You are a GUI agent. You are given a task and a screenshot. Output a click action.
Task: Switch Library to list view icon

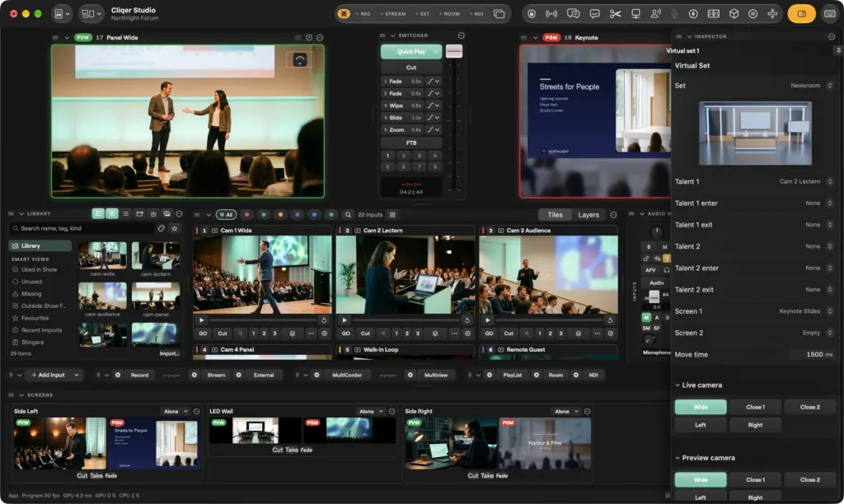point(125,214)
